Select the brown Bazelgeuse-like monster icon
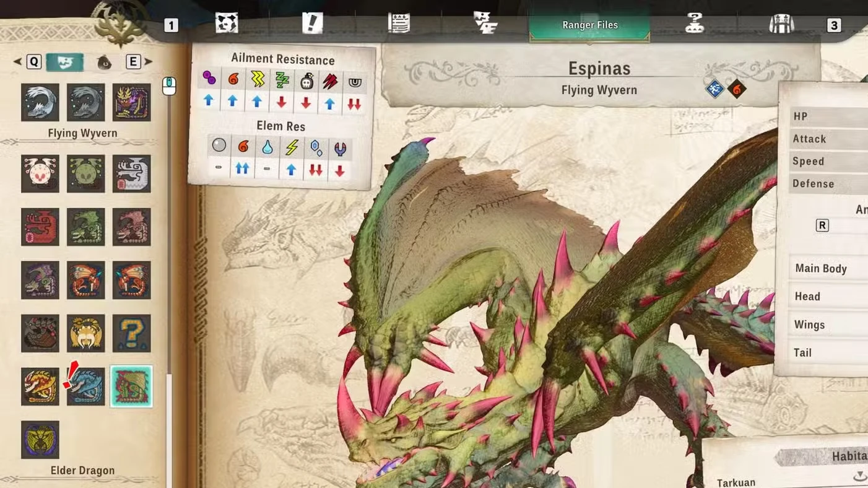Screen dimensions: 868x488 click(40, 334)
